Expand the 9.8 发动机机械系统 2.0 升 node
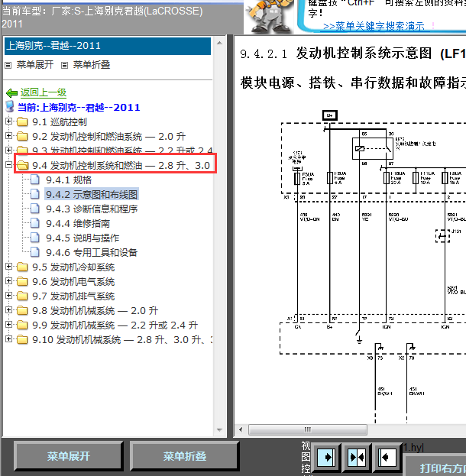The image size is (466, 476). [x=9, y=310]
